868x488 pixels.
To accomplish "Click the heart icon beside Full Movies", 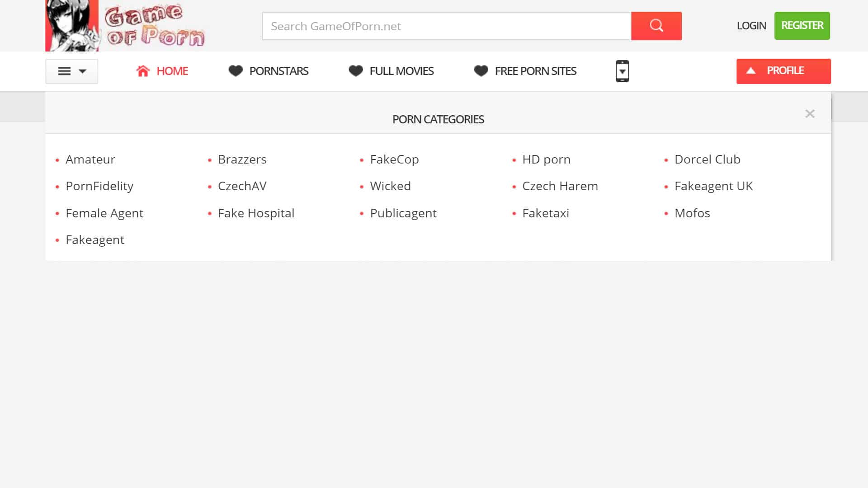I will tap(356, 71).
